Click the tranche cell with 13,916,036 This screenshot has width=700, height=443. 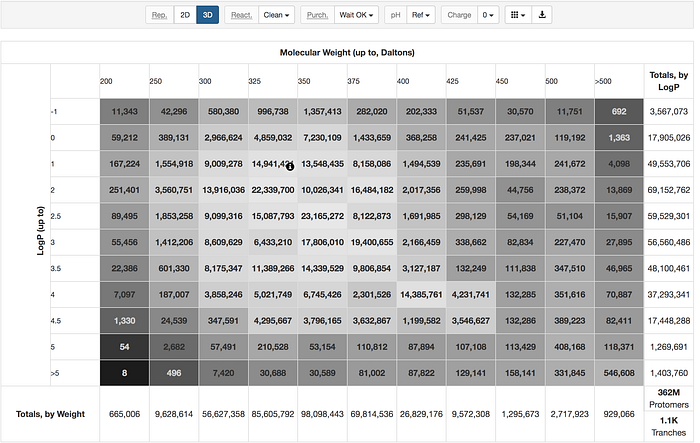pos(223,190)
